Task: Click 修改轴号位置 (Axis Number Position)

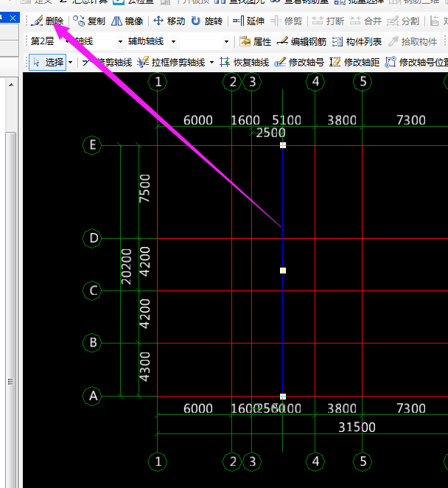Action: tap(416, 62)
